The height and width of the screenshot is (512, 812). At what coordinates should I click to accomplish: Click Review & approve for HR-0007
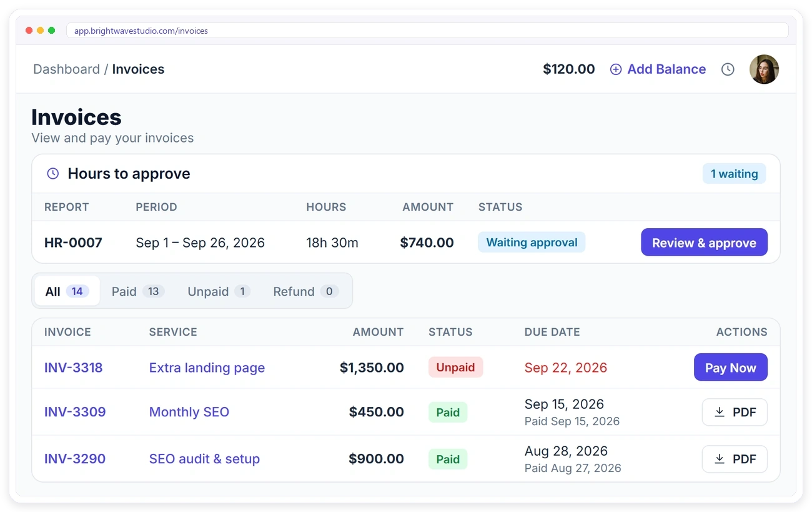[x=704, y=243]
